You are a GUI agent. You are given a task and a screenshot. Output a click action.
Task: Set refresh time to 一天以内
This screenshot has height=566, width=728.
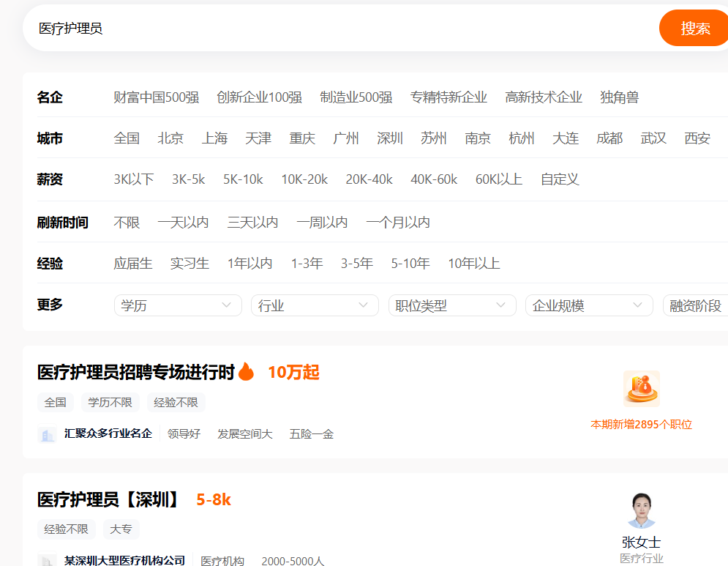184,222
